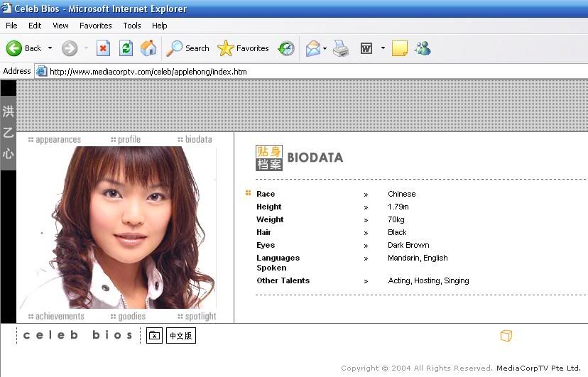
Task: Click the address bar URL field
Action: coord(311,71)
